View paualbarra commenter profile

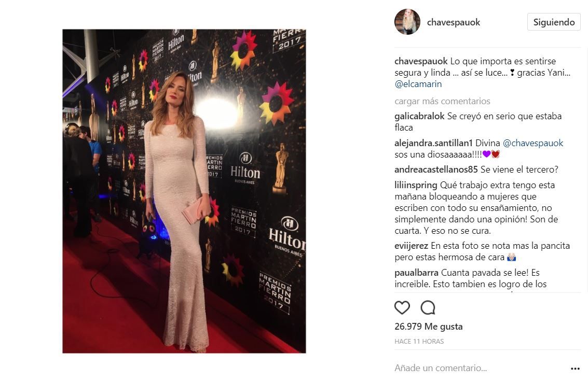[x=416, y=273]
